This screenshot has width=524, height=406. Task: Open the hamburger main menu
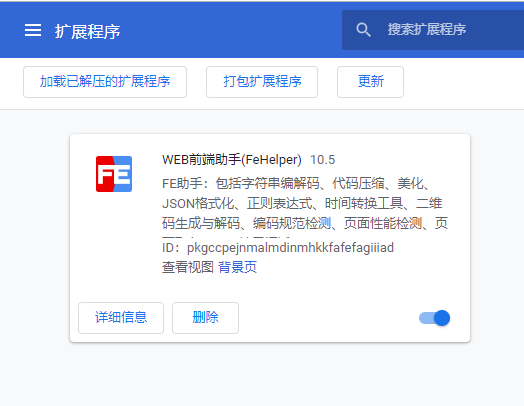(33, 30)
